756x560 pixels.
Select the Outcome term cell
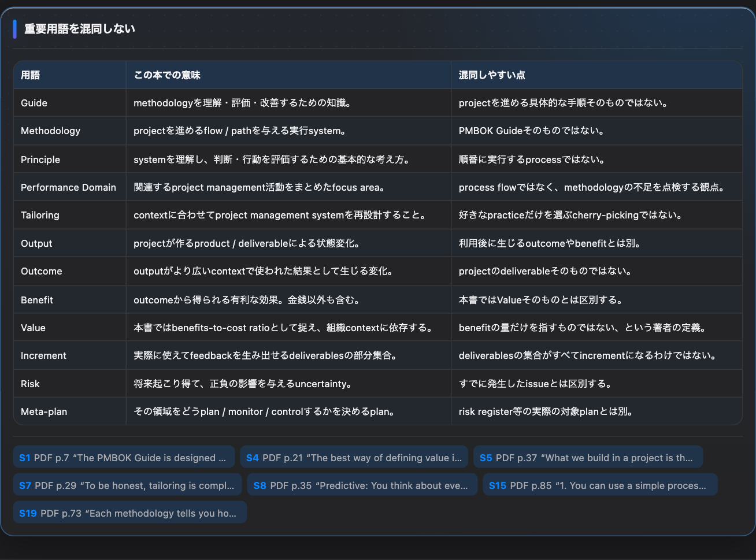pyautogui.click(x=70, y=271)
